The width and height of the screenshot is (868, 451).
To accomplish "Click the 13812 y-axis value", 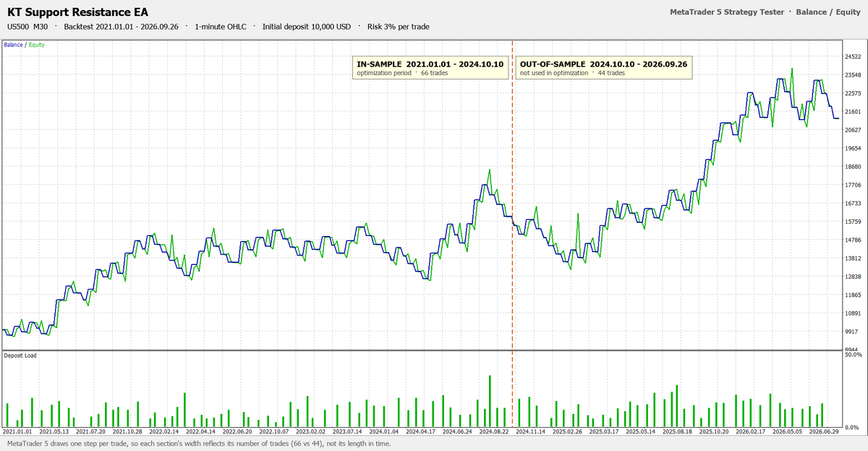I will 854,258.
